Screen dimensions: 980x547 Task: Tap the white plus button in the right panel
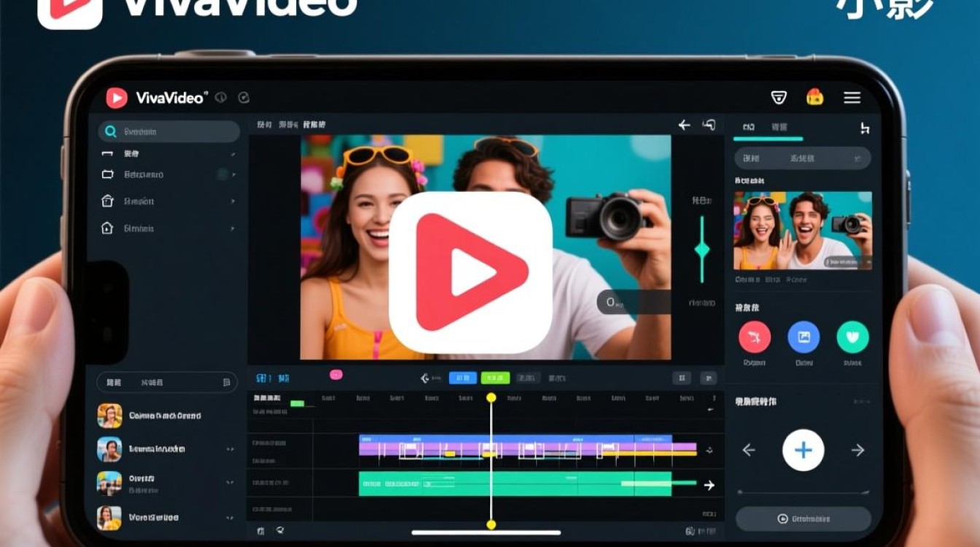tap(804, 450)
